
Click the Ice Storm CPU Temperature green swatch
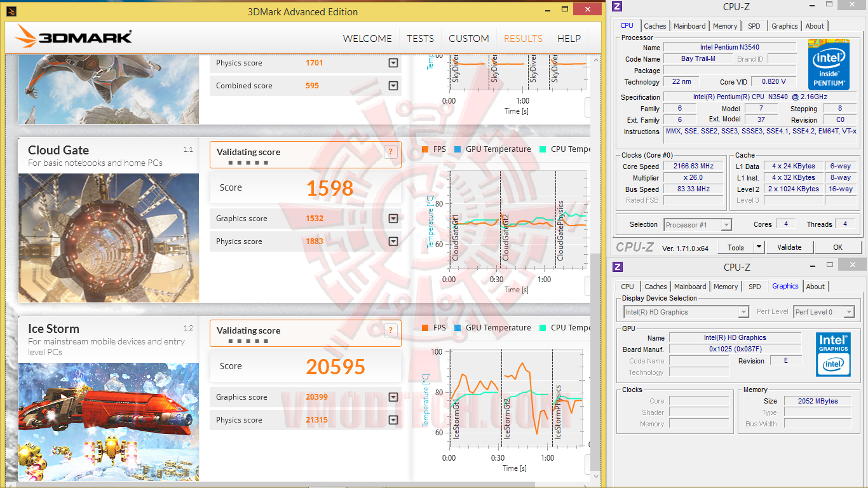[543, 328]
